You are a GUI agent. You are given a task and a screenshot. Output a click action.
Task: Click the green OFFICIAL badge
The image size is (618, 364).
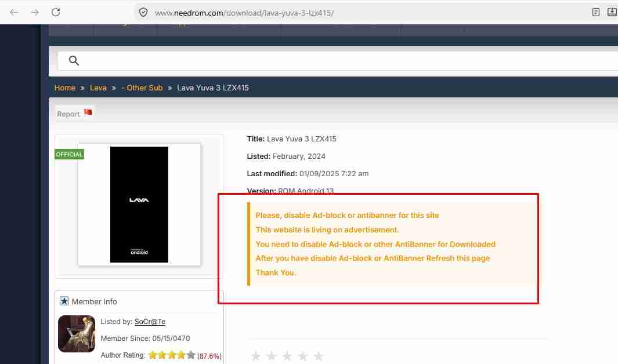[x=70, y=154]
